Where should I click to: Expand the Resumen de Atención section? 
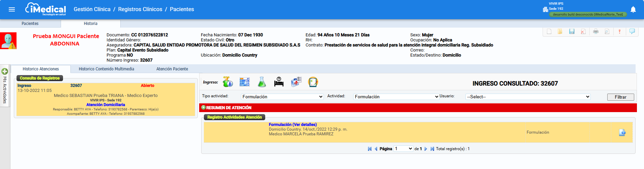point(204,108)
